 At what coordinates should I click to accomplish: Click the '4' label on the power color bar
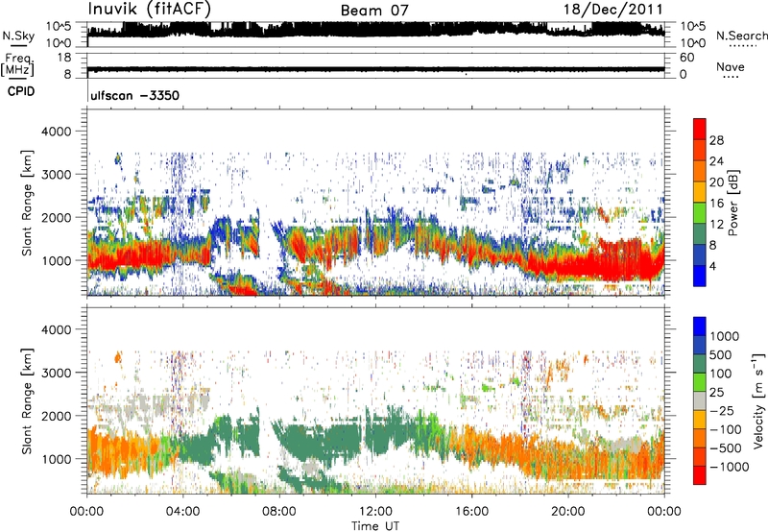(x=712, y=266)
